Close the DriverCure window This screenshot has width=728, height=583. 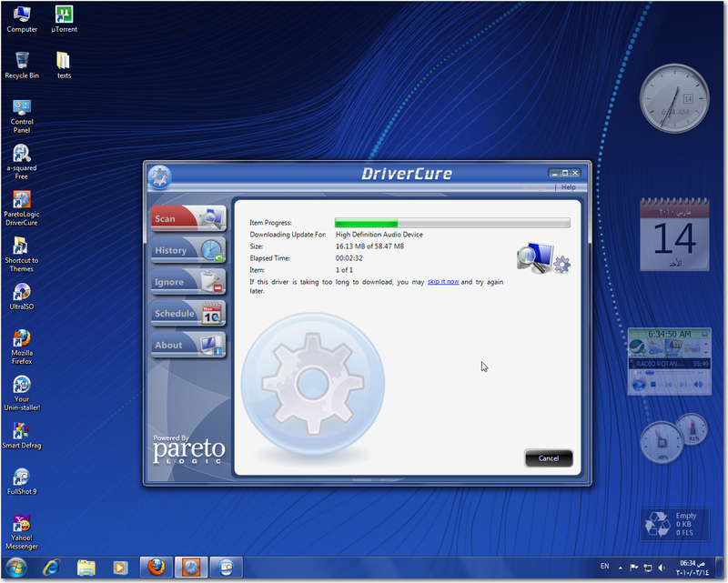click(575, 173)
